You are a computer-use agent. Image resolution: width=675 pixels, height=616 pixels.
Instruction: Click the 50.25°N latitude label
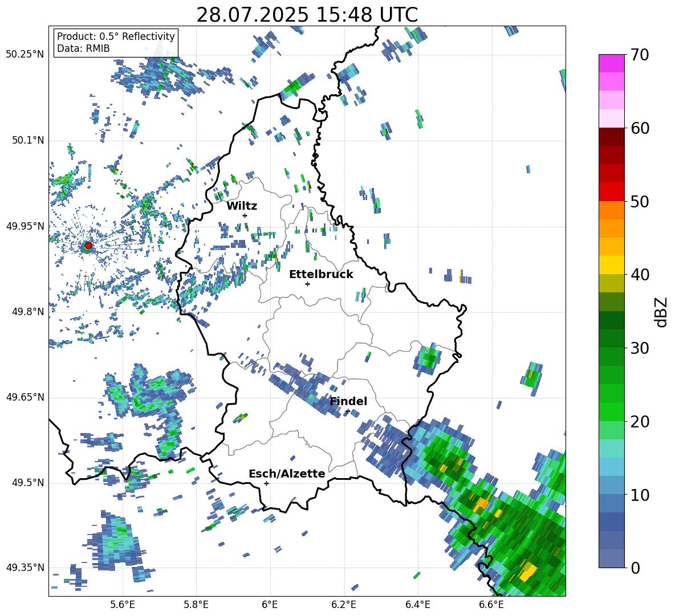click(25, 54)
